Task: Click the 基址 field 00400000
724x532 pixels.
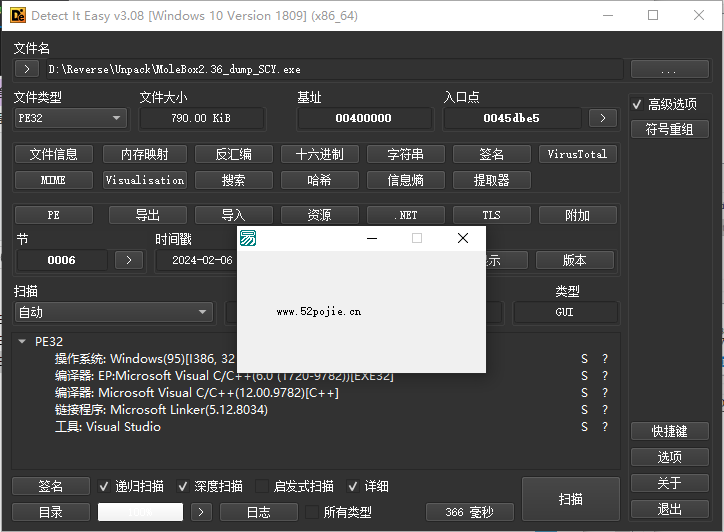Action: pyautogui.click(x=364, y=118)
